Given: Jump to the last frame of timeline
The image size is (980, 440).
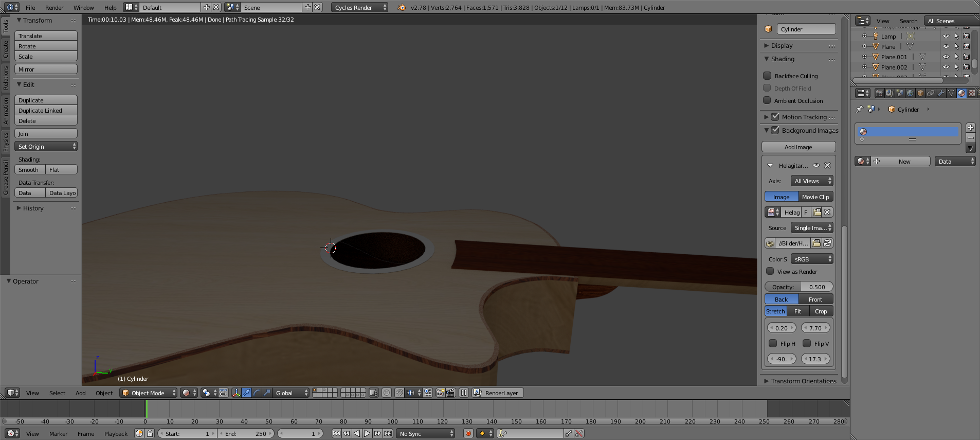Looking at the screenshot, I should (x=388, y=433).
